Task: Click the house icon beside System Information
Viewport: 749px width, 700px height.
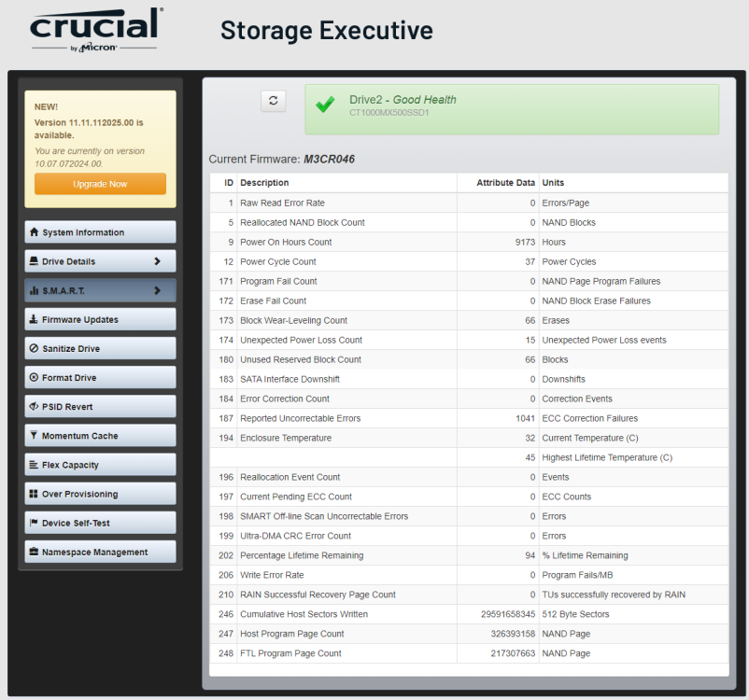Action: click(34, 232)
